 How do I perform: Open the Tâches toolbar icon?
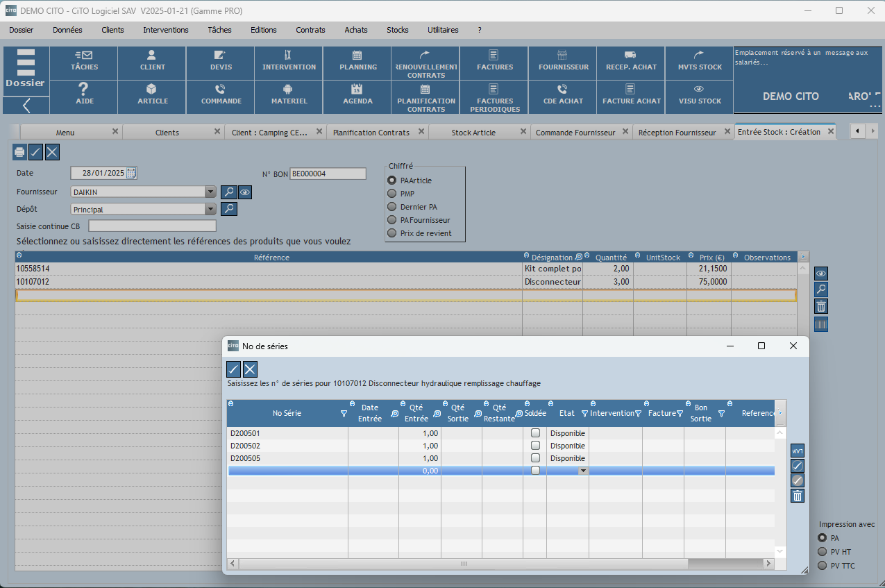84,63
